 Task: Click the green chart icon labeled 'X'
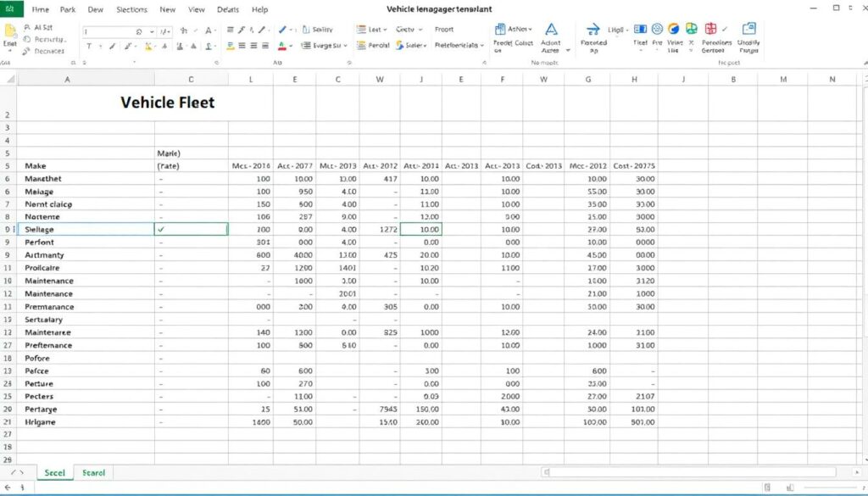692,30
